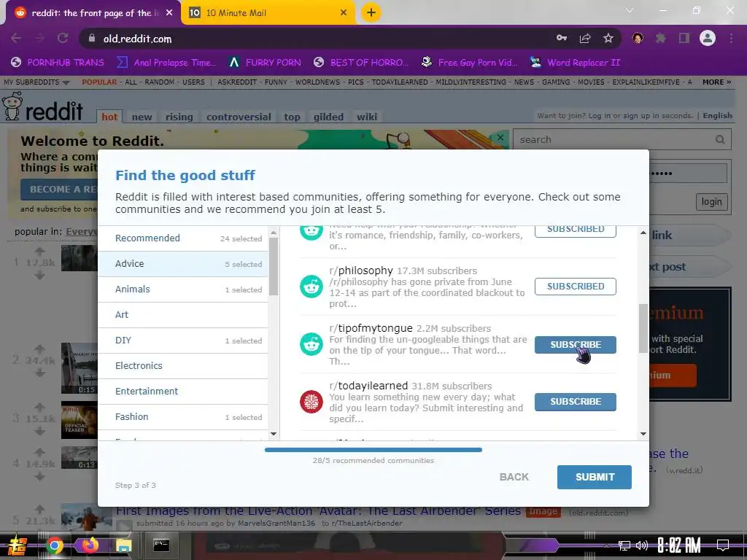Click the community list scrollbar thumb
747x560 pixels.
pyautogui.click(x=643, y=329)
